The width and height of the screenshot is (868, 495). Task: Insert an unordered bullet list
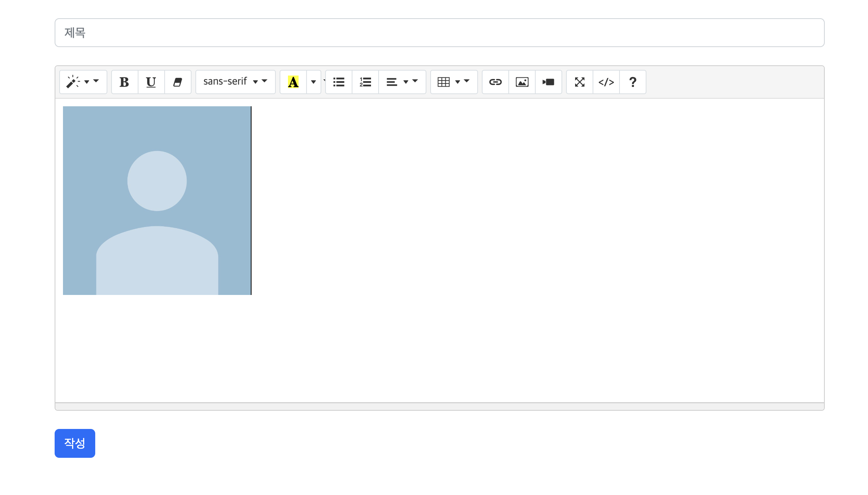click(x=339, y=82)
